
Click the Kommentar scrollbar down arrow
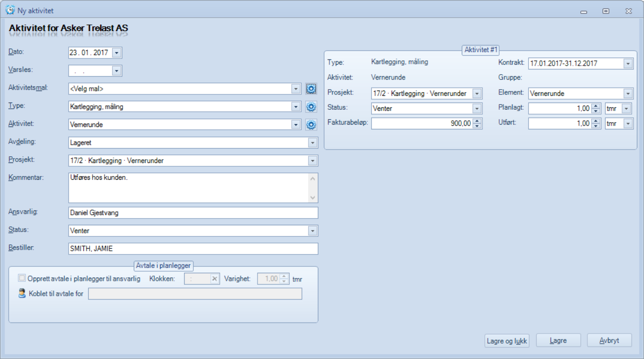pos(313,197)
